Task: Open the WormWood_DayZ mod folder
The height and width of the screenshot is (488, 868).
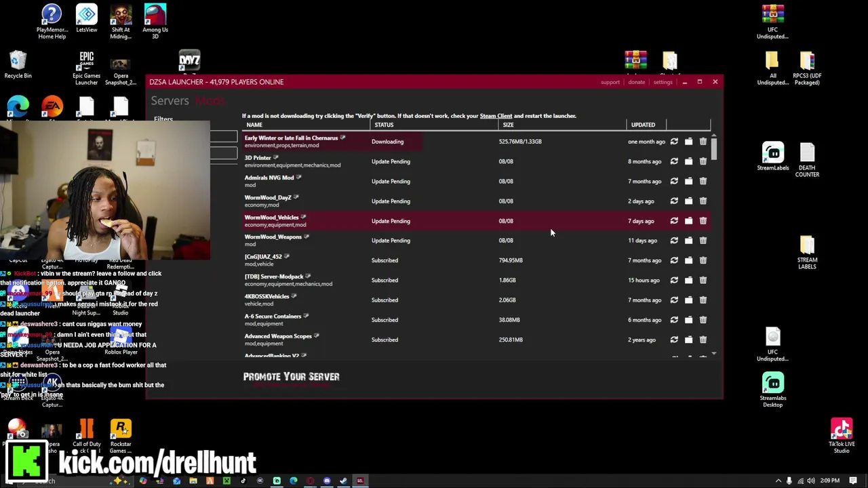Action: coord(688,201)
